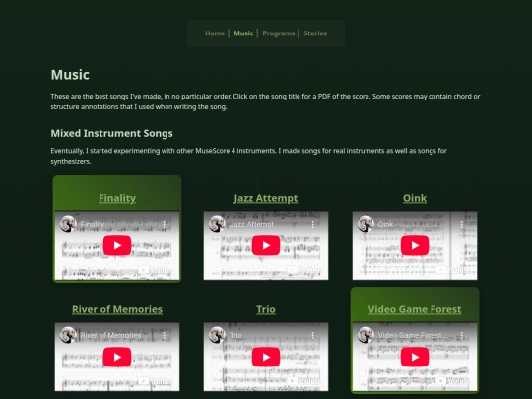Click the Mixed Instrument Songs heading
This screenshot has height=399, width=532.
coord(111,133)
